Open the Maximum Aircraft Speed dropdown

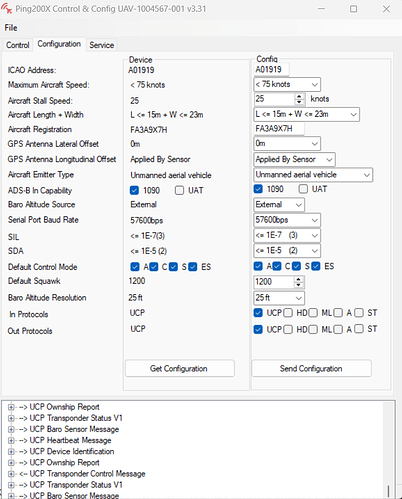pos(287,84)
